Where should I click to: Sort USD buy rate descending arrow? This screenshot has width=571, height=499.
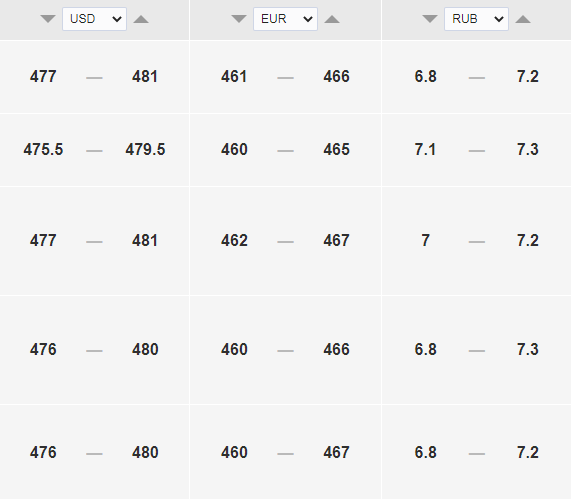pyautogui.click(x=48, y=19)
